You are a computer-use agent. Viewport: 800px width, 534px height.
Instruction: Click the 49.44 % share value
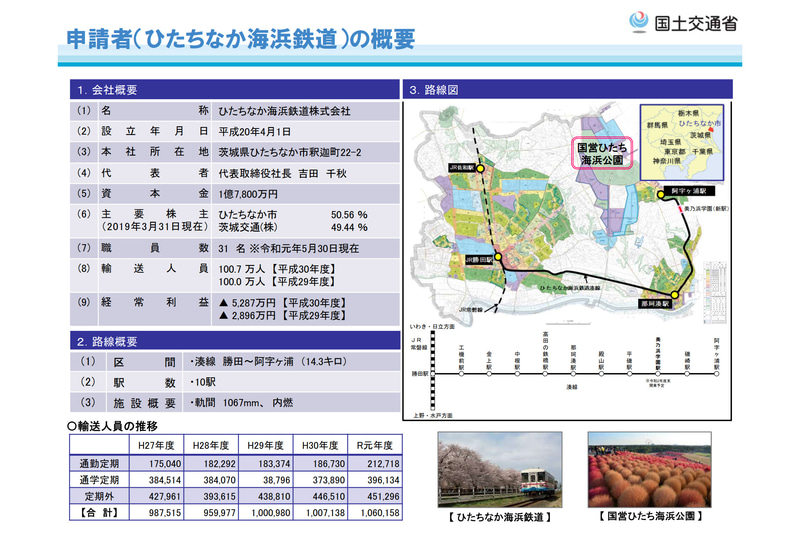click(349, 227)
